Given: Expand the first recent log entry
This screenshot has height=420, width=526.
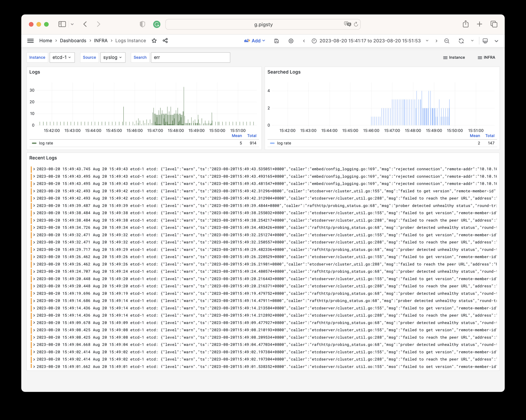Looking at the screenshot, I should (34, 169).
